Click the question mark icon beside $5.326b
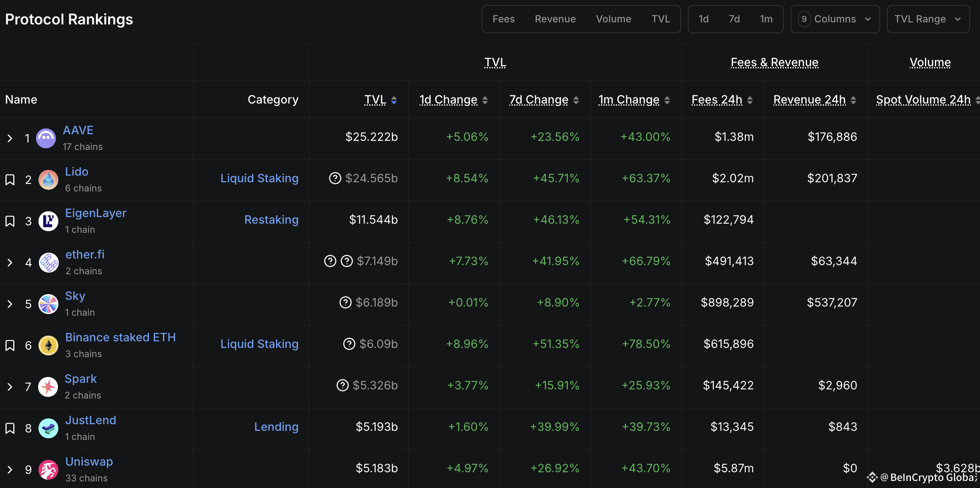Viewport: 980px width, 488px height. pyautogui.click(x=342, y=385)
